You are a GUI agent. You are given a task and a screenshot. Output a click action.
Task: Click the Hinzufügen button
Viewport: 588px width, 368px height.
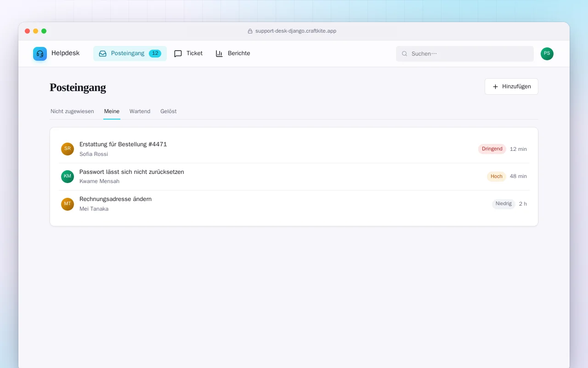pyautogui.click(x=511, y=86)
